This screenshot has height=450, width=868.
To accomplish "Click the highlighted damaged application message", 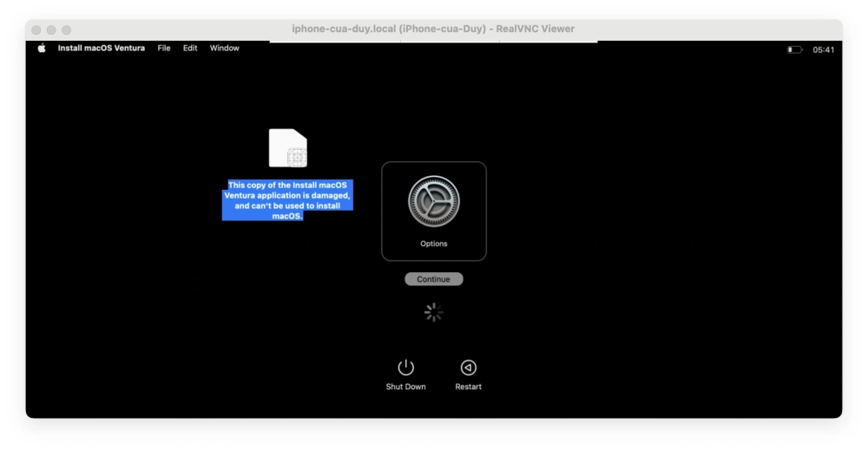I will click(287, 200).
